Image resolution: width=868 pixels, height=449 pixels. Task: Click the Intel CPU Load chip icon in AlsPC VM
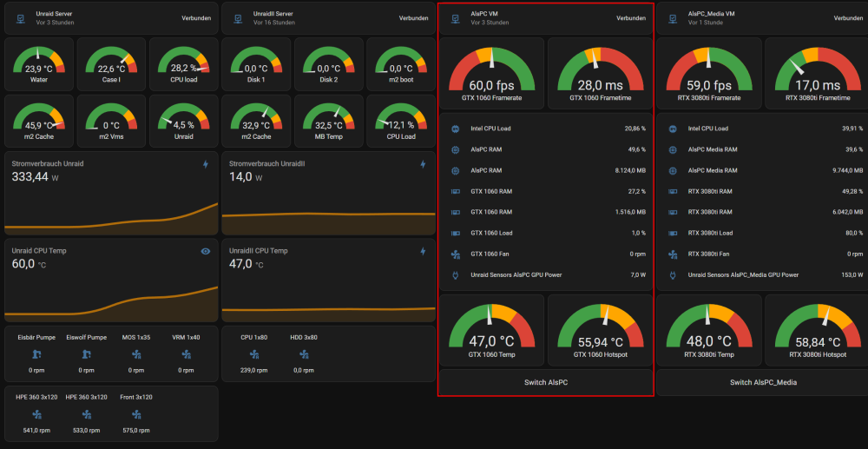pos(455,129)
